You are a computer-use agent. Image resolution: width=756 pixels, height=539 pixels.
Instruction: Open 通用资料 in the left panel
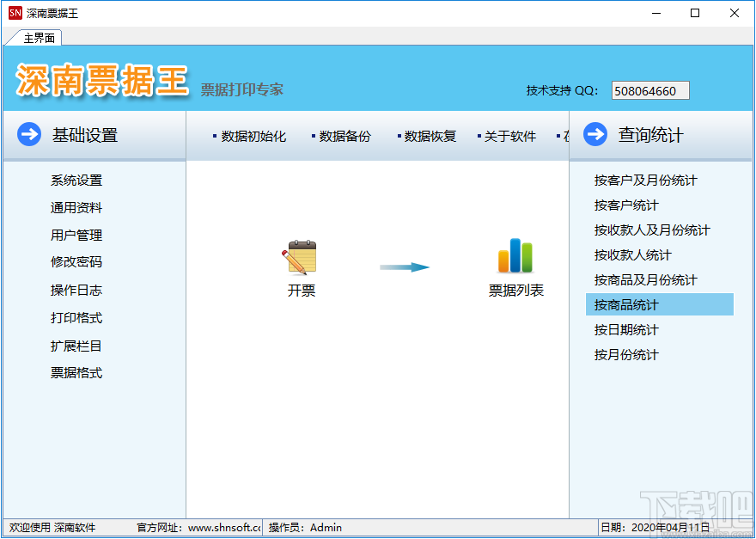tap(76, 208)
